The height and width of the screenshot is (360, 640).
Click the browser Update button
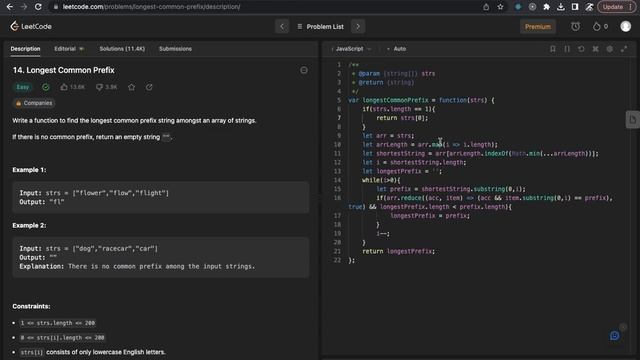click(x=616, y=7)
